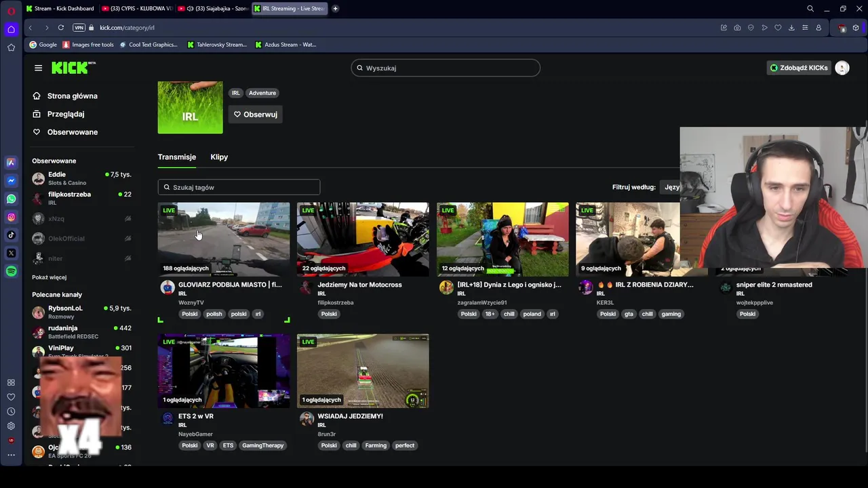
Task: Click Zdobądź KICKs button
Action: coord(799,68)
